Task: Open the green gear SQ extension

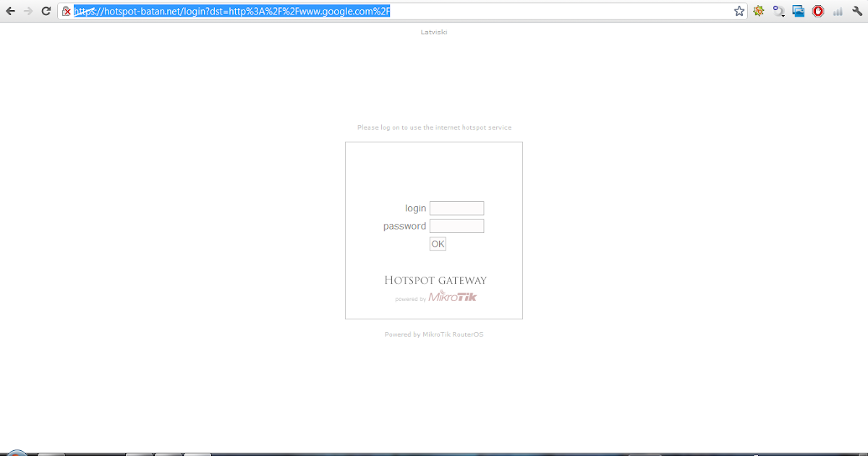Action: coord(759,11)
